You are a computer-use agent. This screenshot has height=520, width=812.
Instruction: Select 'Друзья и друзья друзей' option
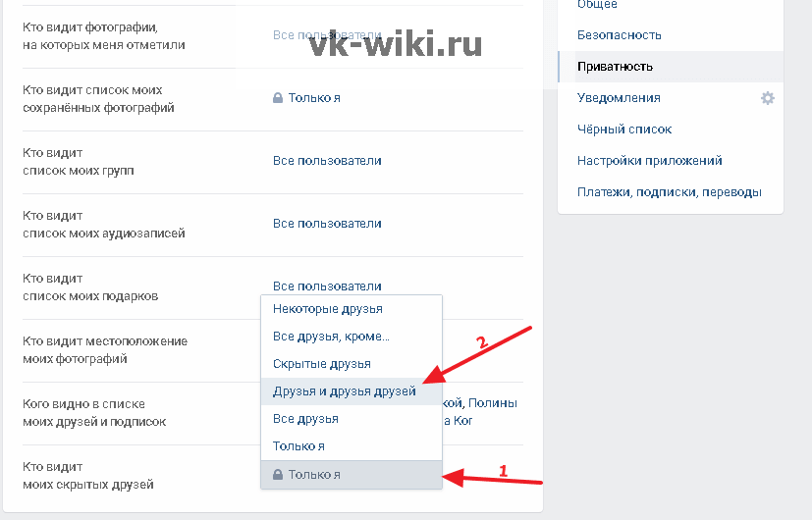coord(352,391)
